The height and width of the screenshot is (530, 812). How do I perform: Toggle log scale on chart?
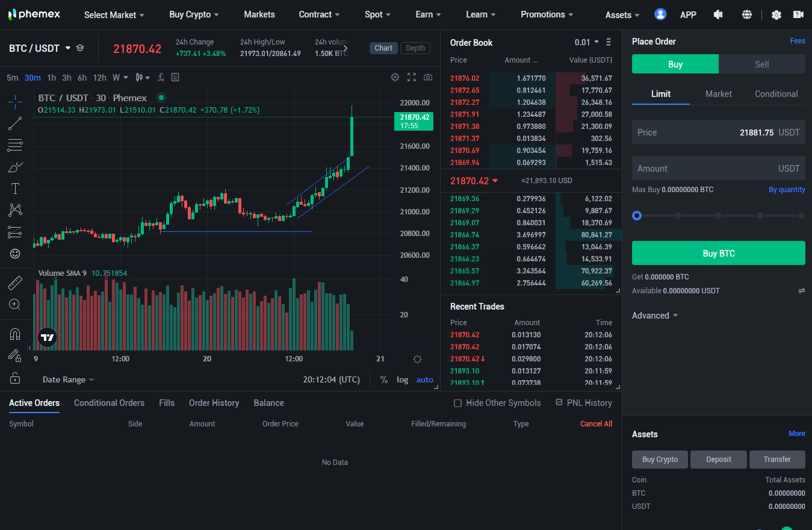tap(402, 379)
